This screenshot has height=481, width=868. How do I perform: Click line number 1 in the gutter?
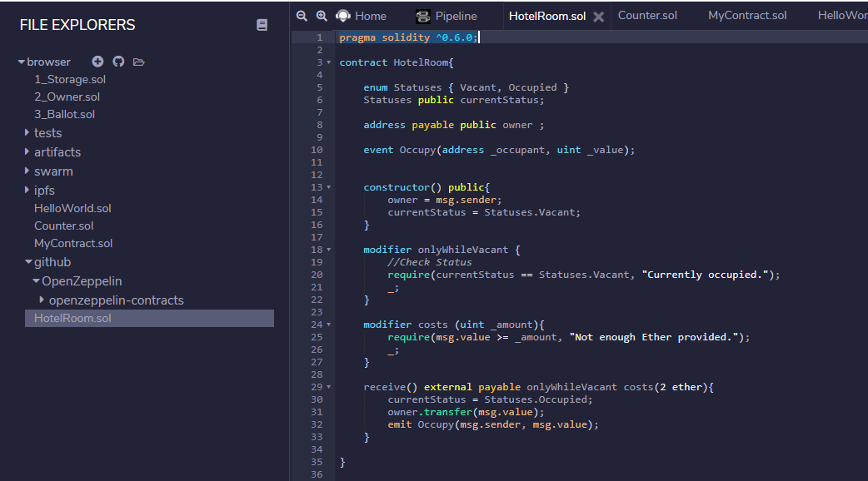pos(319,37)
